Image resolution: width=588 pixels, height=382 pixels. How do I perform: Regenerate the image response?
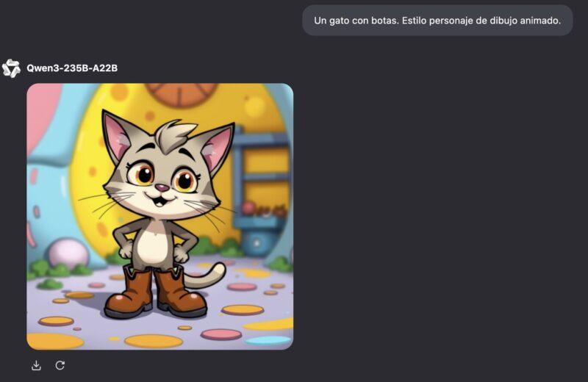60,365
